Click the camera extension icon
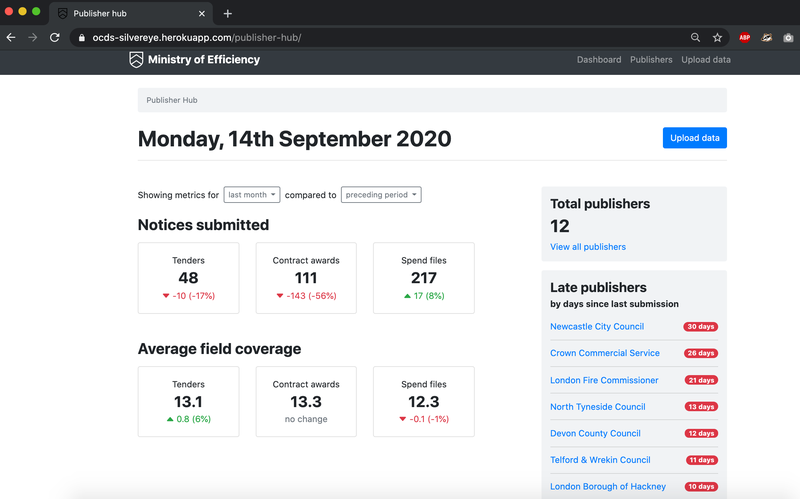Image resolution: width=800 pixels, height=499 pixels. 788,38
